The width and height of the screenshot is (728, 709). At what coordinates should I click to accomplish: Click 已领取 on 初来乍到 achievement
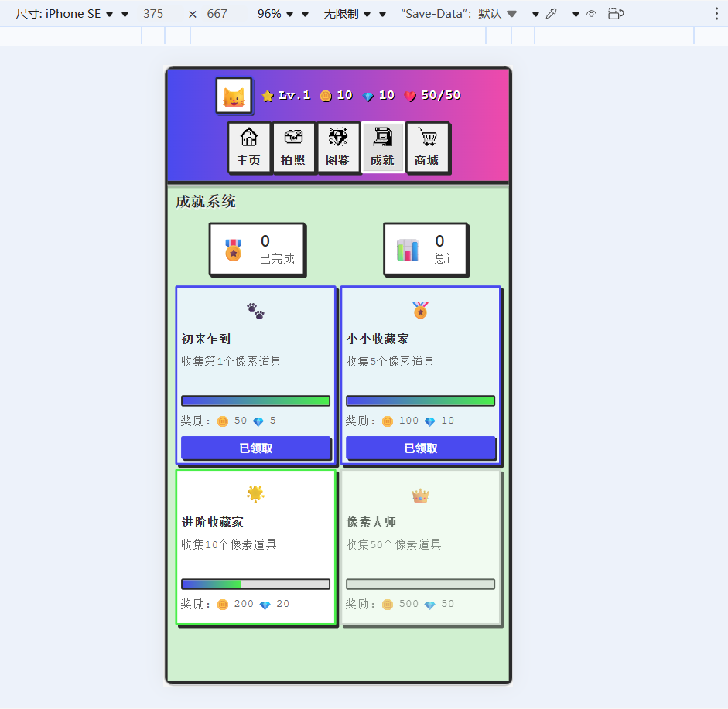(x=255, y=448)
